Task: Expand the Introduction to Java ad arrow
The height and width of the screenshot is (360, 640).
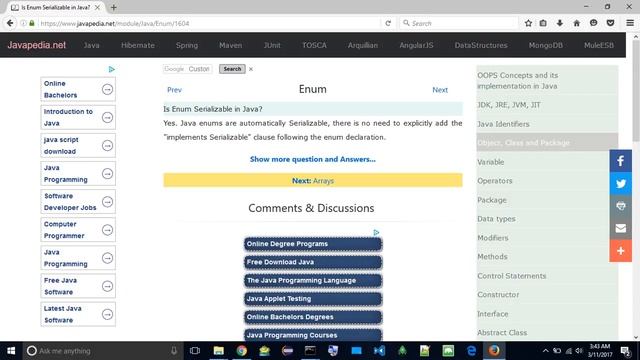Action: click(x=107, y=117)
